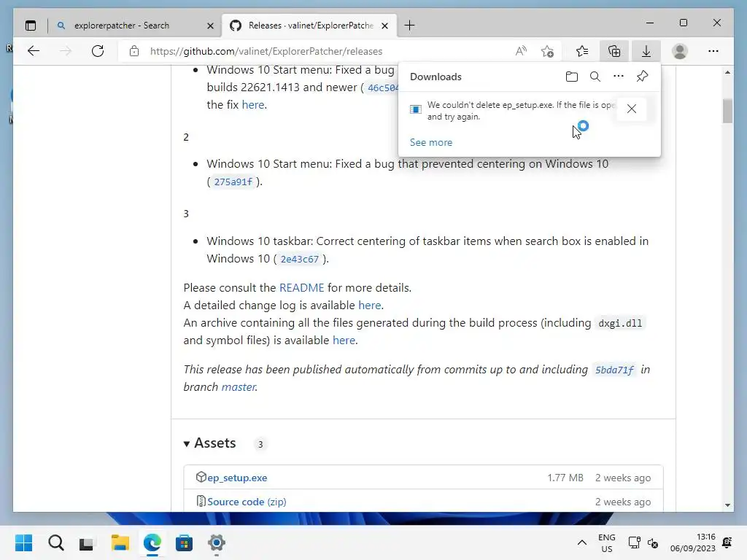Switch to the Releases valinet/ExplorerPatcher tab
Screen dimensions: 747x560
tap(310, 26)
